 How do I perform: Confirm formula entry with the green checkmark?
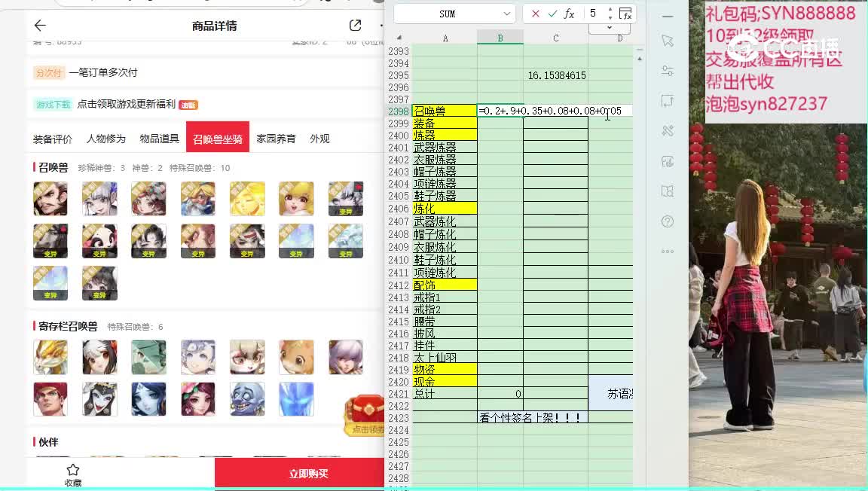pyautogui.click(x=552, y=14)
